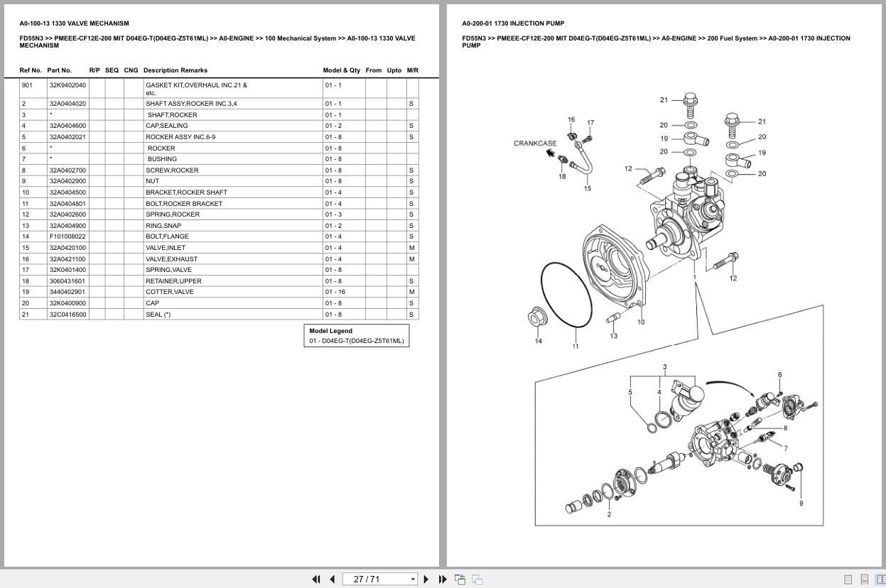Screen dimensions: 886x588
Task: Click the A0-100-13 1330 VALVE MECHANISM title
Action: (x=75, y=23)
